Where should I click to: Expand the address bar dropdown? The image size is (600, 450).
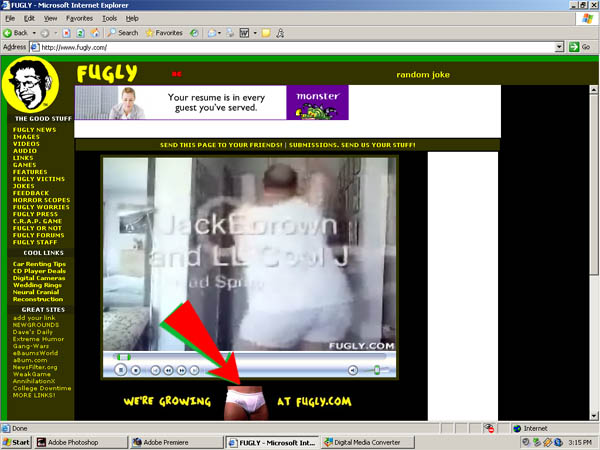pos(559,47)
